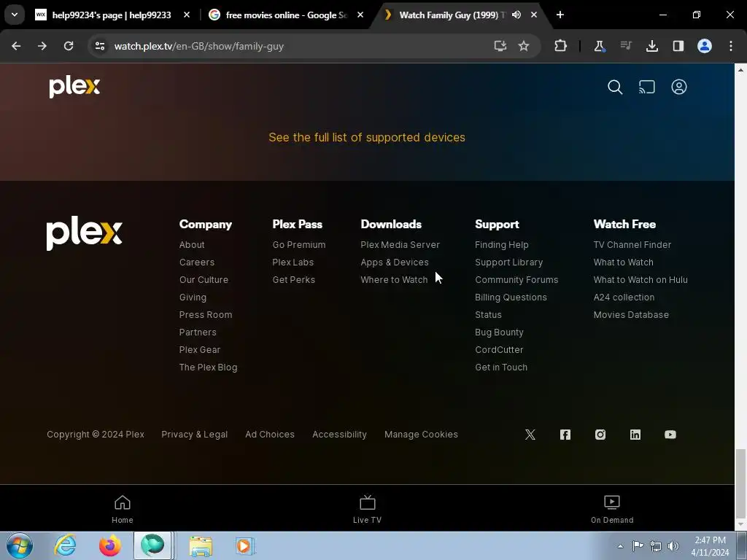Viewport: 747px width, 560px height.
Task: Select the Watch Family Guy tab
Action: [x=451, y=15]
